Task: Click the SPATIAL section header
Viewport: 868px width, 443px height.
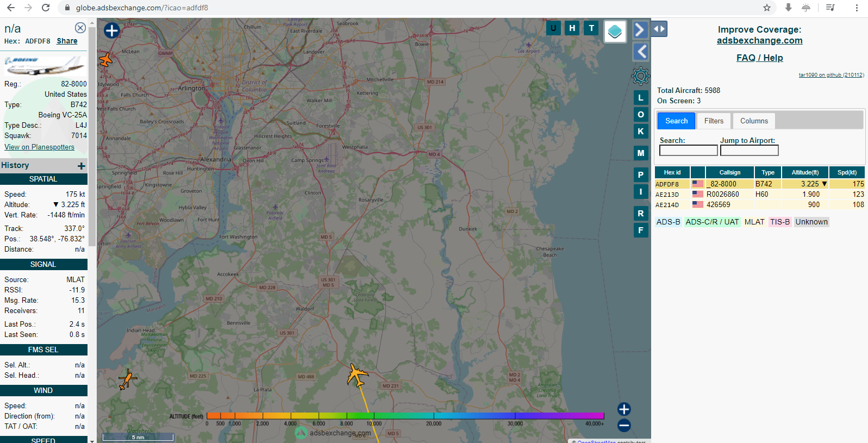Action: click(43, 179)
